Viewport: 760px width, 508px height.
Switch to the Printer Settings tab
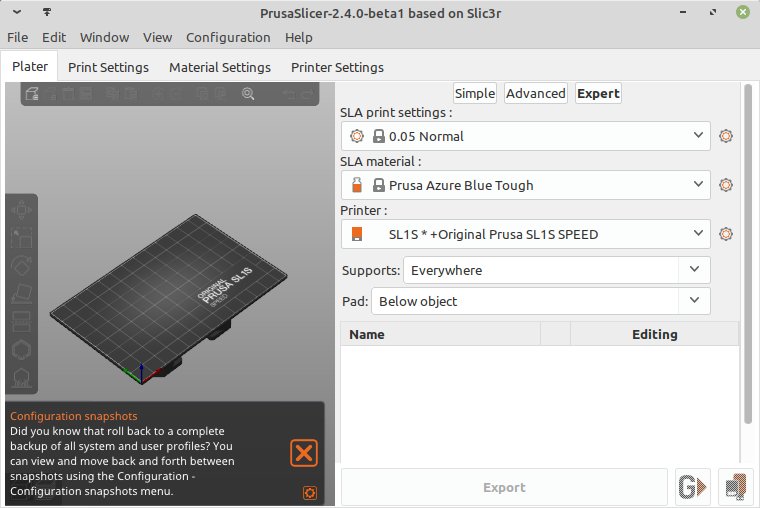click(337, 67)
